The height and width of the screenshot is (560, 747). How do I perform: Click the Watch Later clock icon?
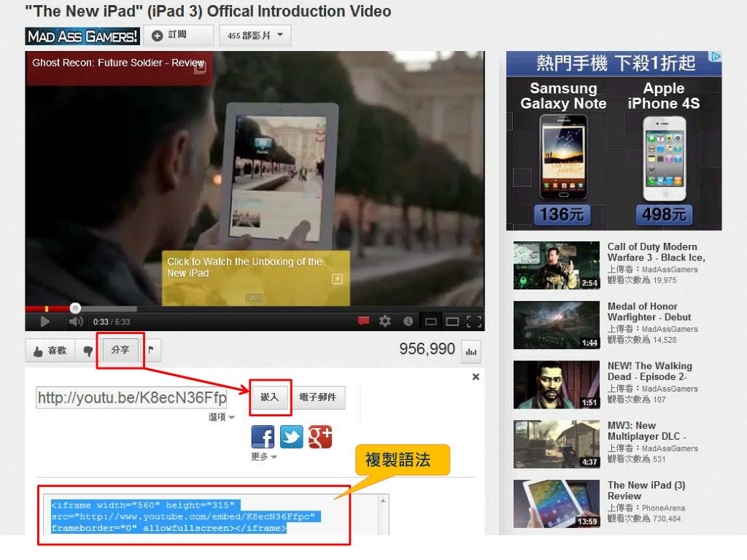(x=409, y=322)
